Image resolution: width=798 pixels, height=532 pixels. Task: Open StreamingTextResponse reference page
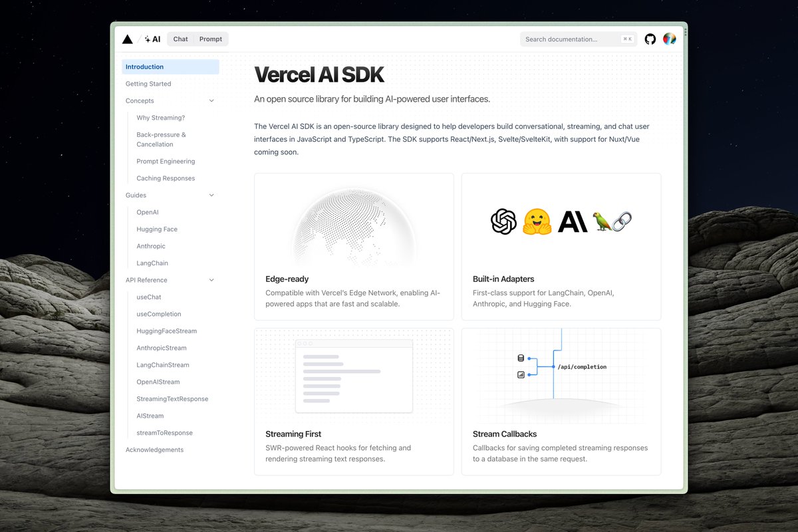point(172,399)
